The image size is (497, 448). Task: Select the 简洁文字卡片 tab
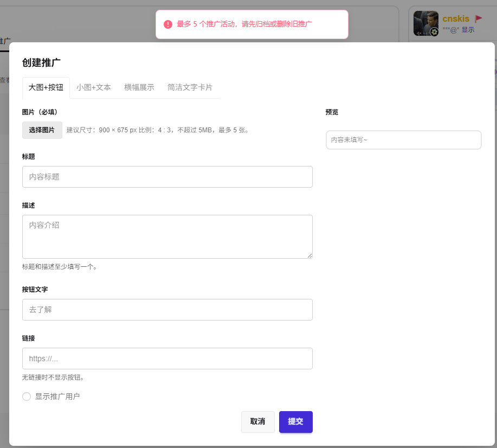[x=190, y=87]
